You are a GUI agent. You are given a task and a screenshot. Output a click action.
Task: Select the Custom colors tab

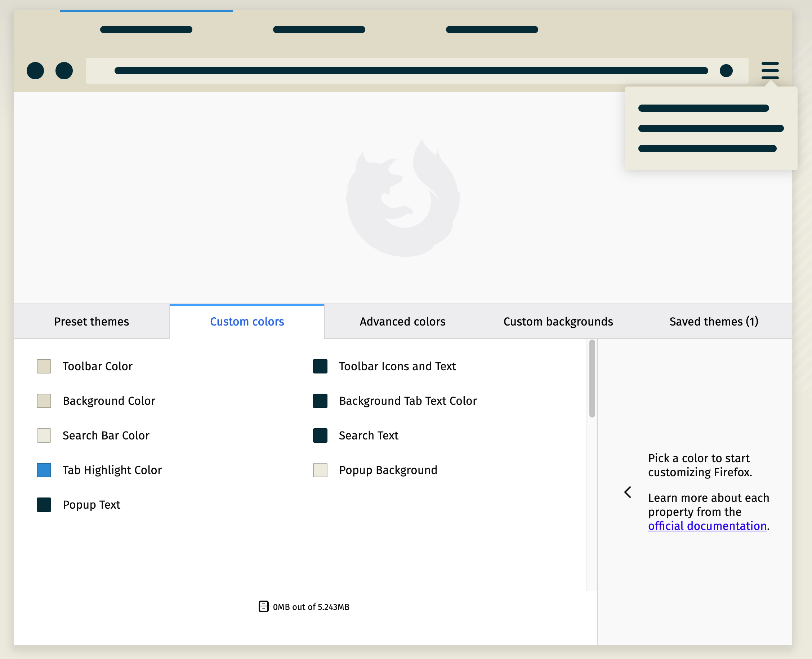pos(247,322)
